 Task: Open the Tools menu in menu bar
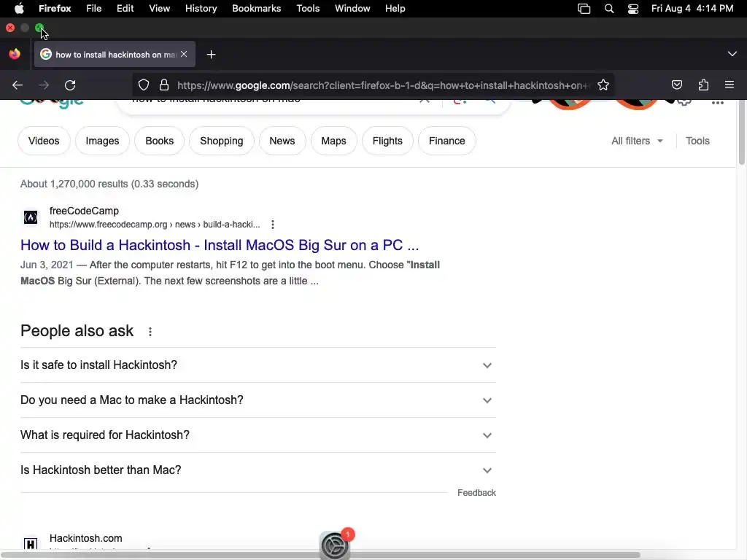pos(308,9)
